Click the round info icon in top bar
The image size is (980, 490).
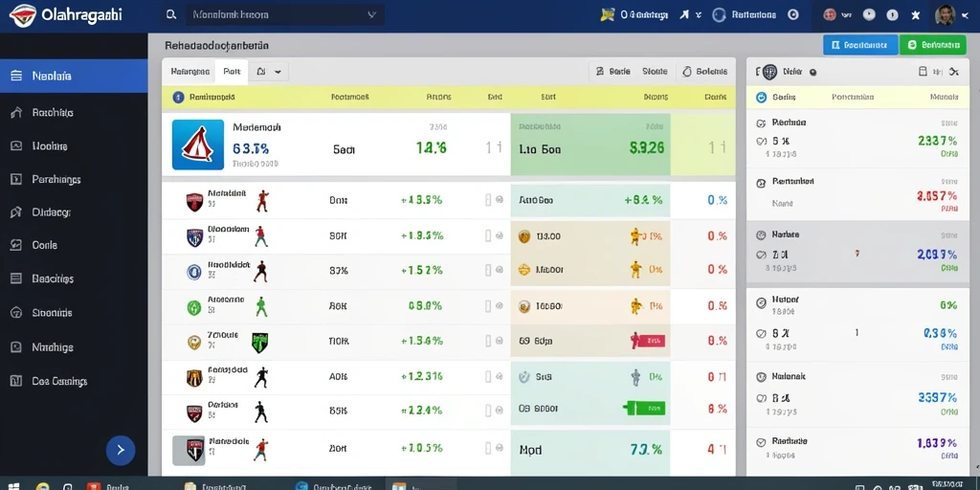[893, 14]
